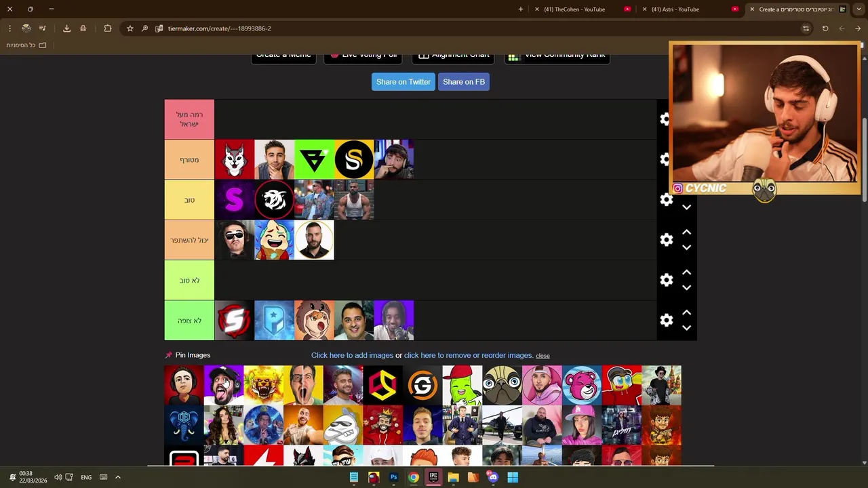This screenshot has height=488, width=868.
Task: Open settings gear for לא טוב tier
Action: pos(666,280)
